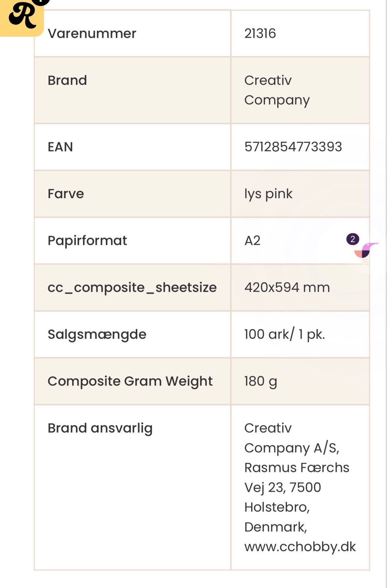Tap the chat notification badge showing 2
Viewport: 387px width, 588px height.
pyautogui.click(x=353, y=239)
